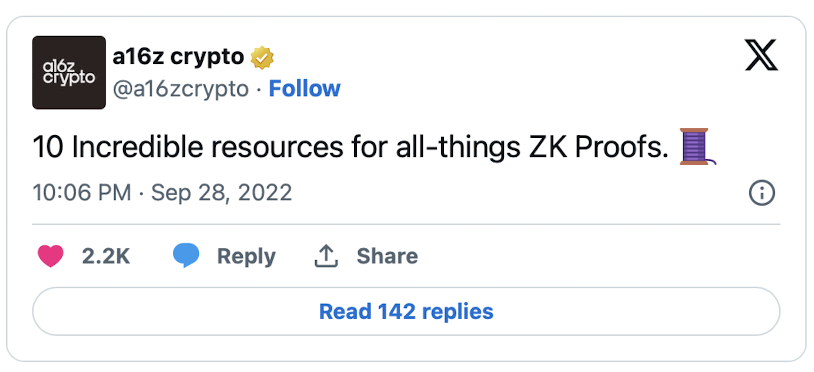Click the X logo
The height and width of the screenshot is (372, 814).
click(761, 55)
